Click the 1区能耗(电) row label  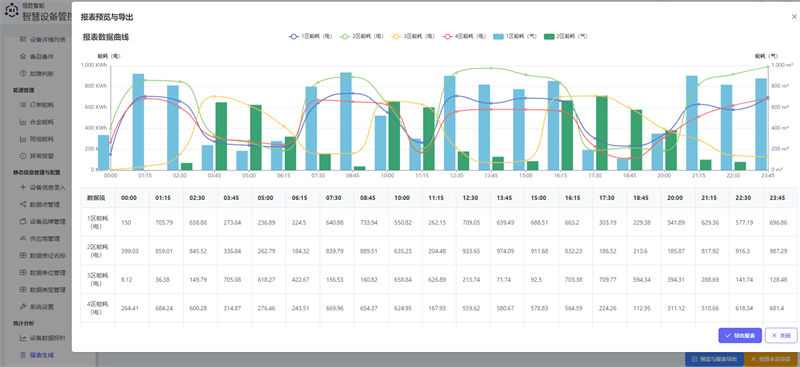[98, 222]
